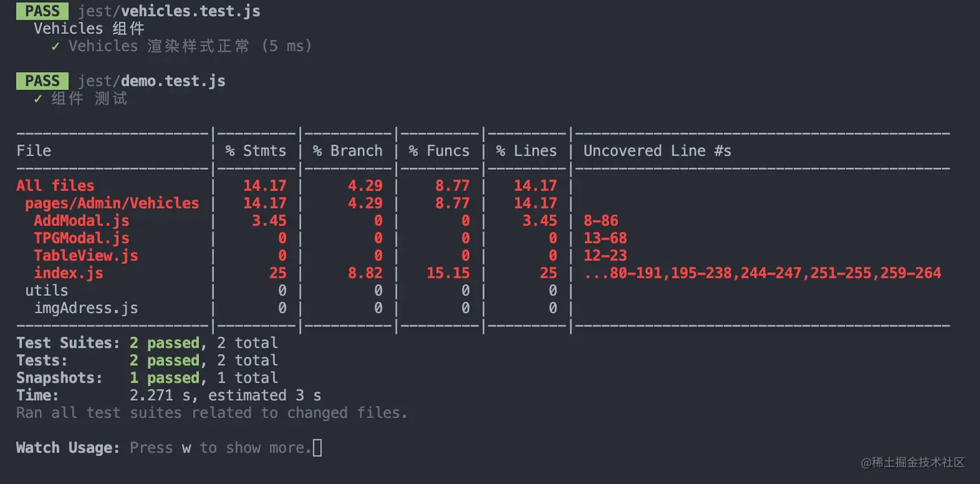This screenshot has height=484, width=980.
Task: Click the terminal cursor block after 'show more.'
Action: 317,448
